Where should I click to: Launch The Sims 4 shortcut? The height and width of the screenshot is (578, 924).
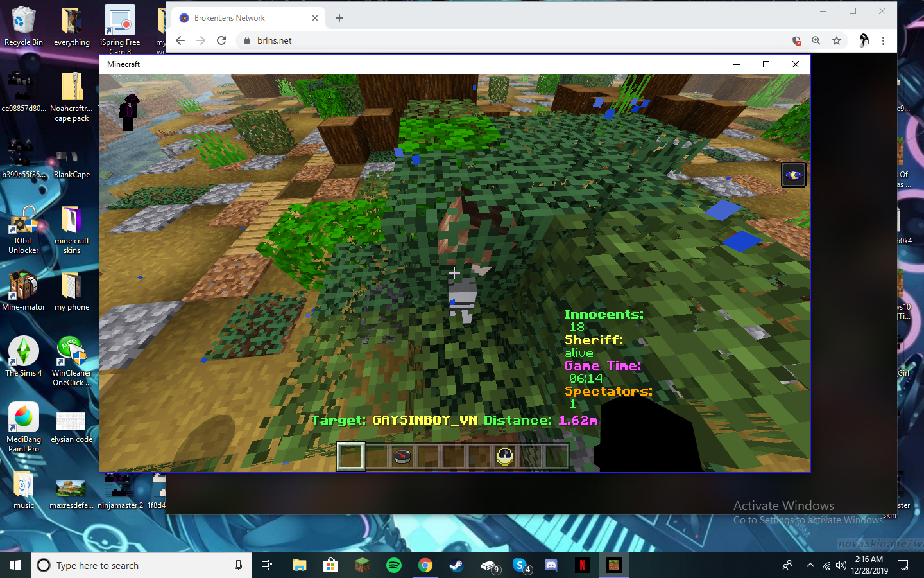(24, 356)
